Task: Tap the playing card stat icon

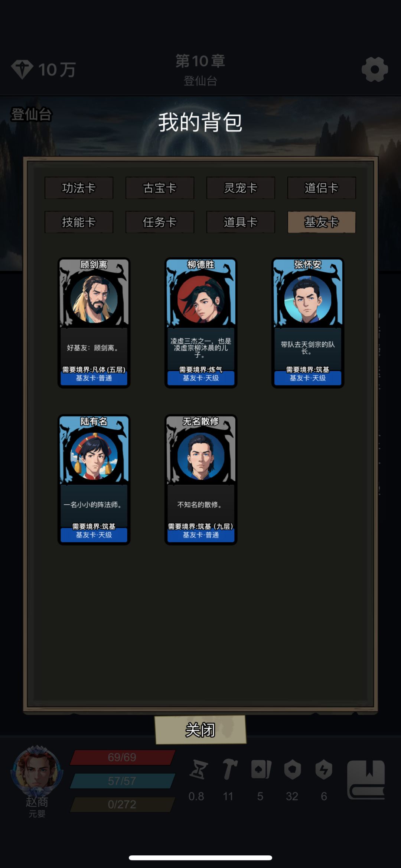Action: (261, 769)
